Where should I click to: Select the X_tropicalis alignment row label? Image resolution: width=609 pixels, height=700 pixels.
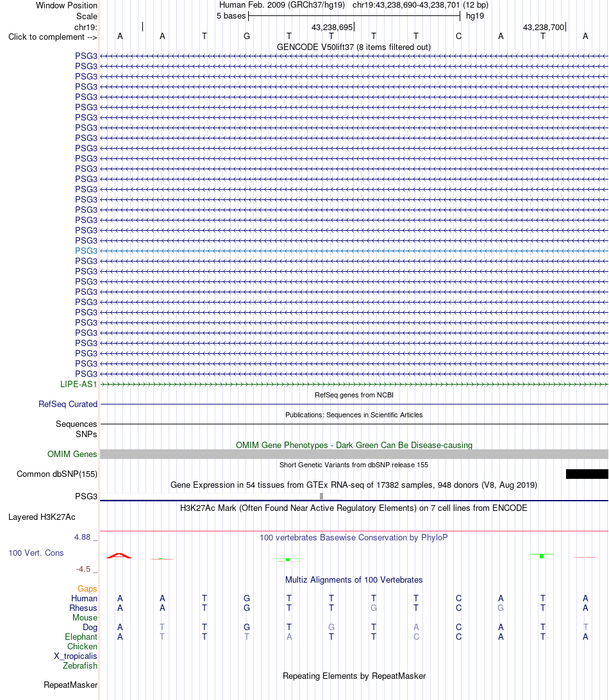(76, 656)
